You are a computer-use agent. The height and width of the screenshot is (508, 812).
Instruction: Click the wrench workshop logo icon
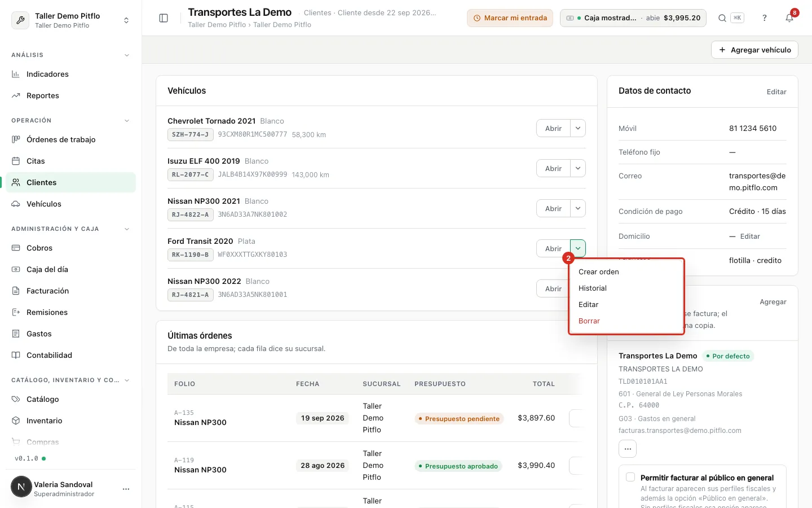tap(20, 20)
